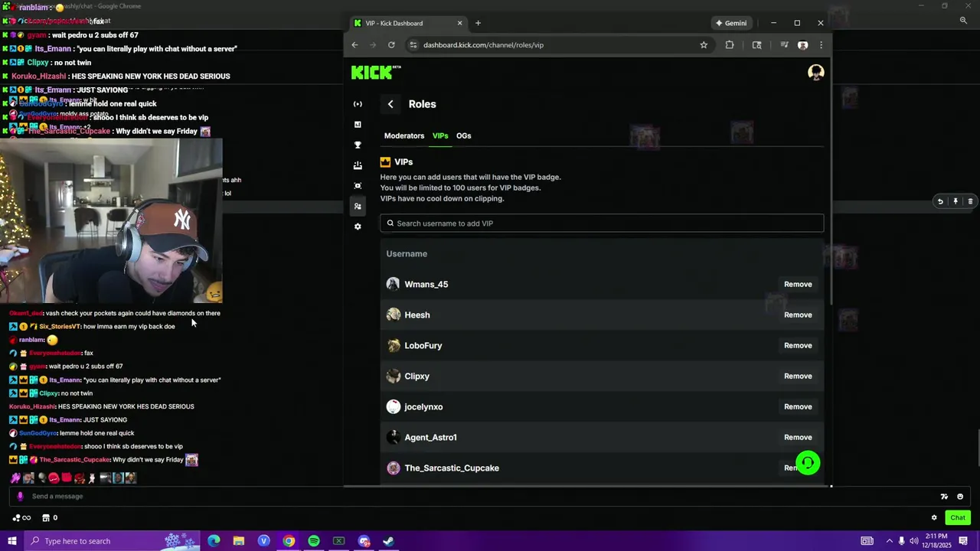Remove Heesh from VIPs
The width and height of the screenshot is (980, 551).
(x=798, y=315)
